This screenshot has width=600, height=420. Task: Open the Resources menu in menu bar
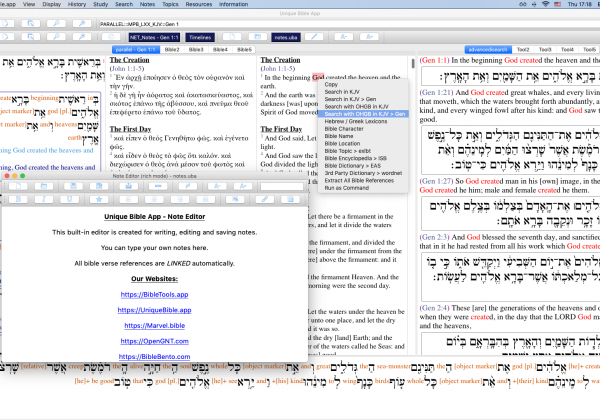pyautogui.click(x=199, y=4)
